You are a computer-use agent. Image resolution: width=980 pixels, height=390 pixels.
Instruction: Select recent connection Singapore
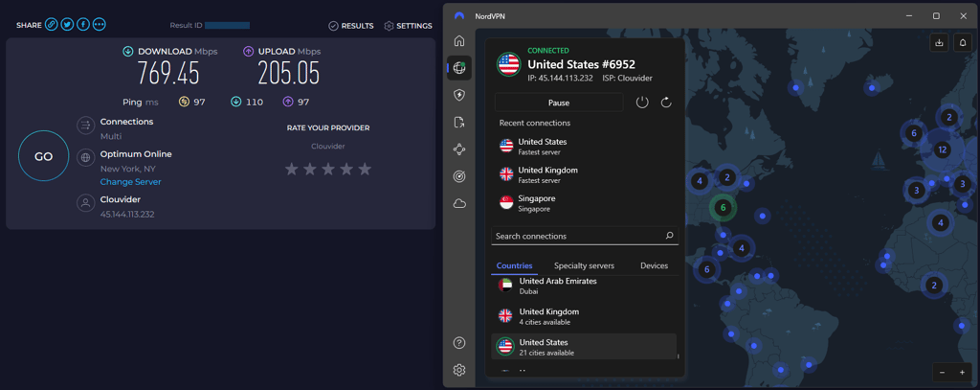point(585,203)
